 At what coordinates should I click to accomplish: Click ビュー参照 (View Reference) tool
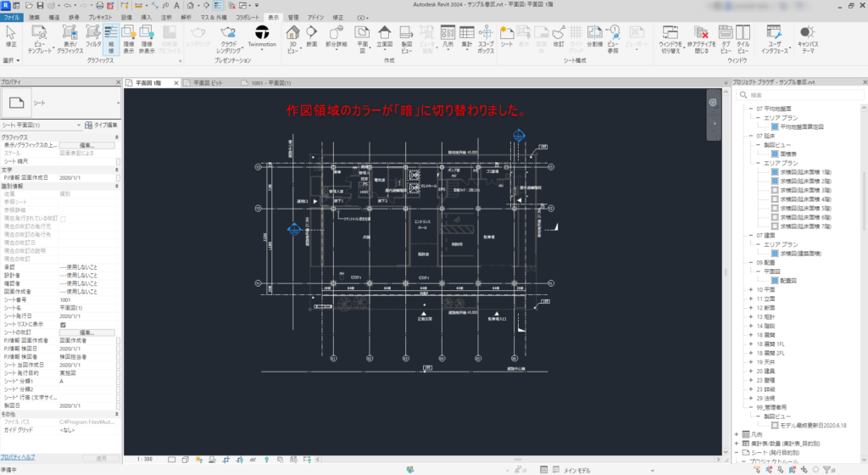pyautogui.click(x=613, y=39)
